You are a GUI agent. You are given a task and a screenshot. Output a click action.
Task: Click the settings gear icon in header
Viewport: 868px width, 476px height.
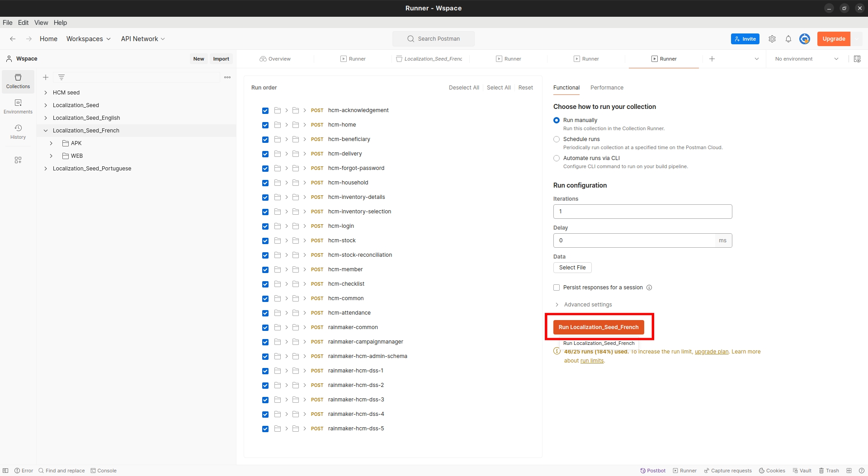[x=772, y=39]
